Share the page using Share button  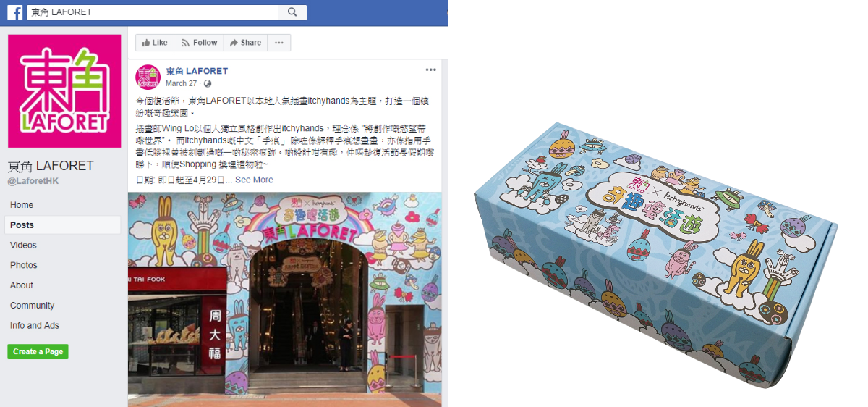[245, 43]
